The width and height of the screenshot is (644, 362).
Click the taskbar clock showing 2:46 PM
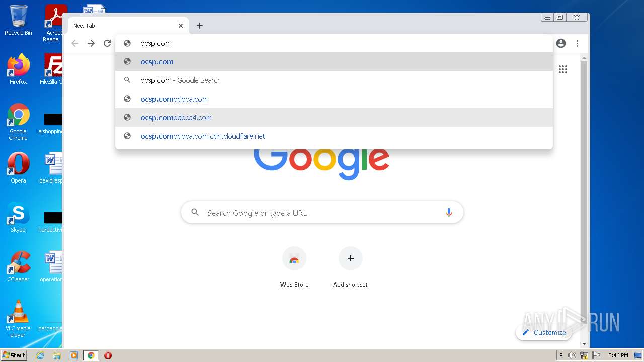618,355
